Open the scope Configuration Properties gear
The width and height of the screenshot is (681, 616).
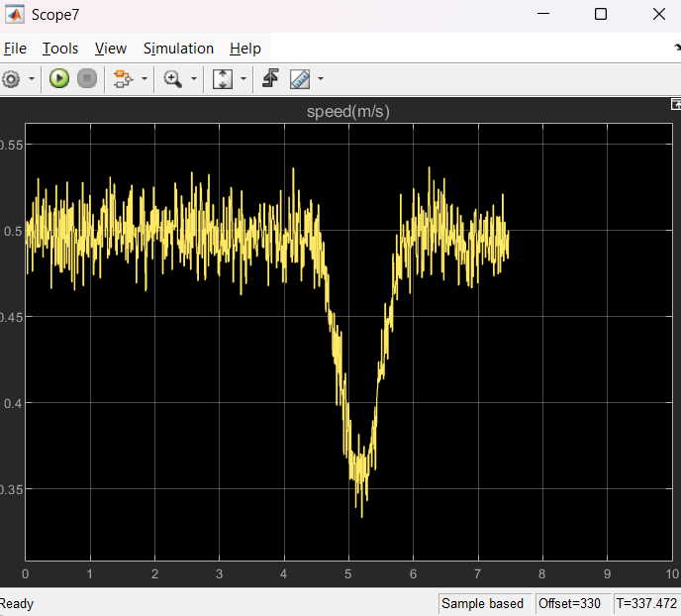11,78
